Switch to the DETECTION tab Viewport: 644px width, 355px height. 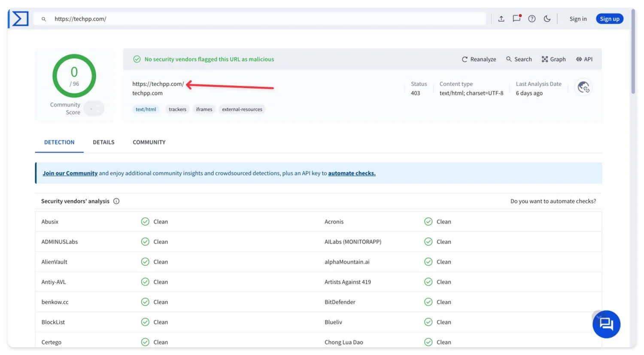59,142
